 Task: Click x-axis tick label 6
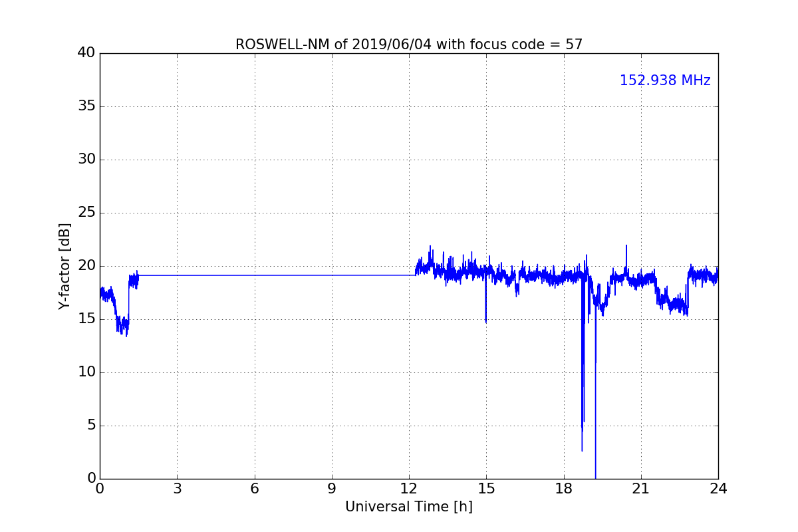tap(254, 489)
